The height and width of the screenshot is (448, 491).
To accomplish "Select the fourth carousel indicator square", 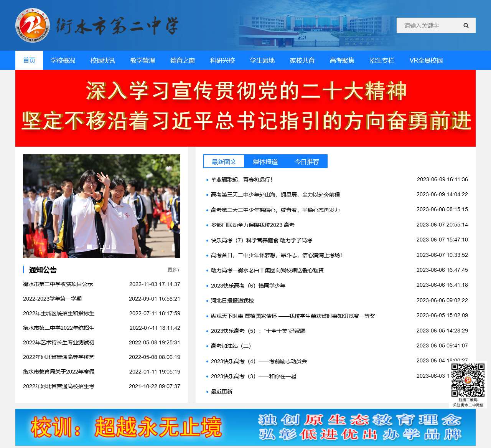I will pos(108,247).
